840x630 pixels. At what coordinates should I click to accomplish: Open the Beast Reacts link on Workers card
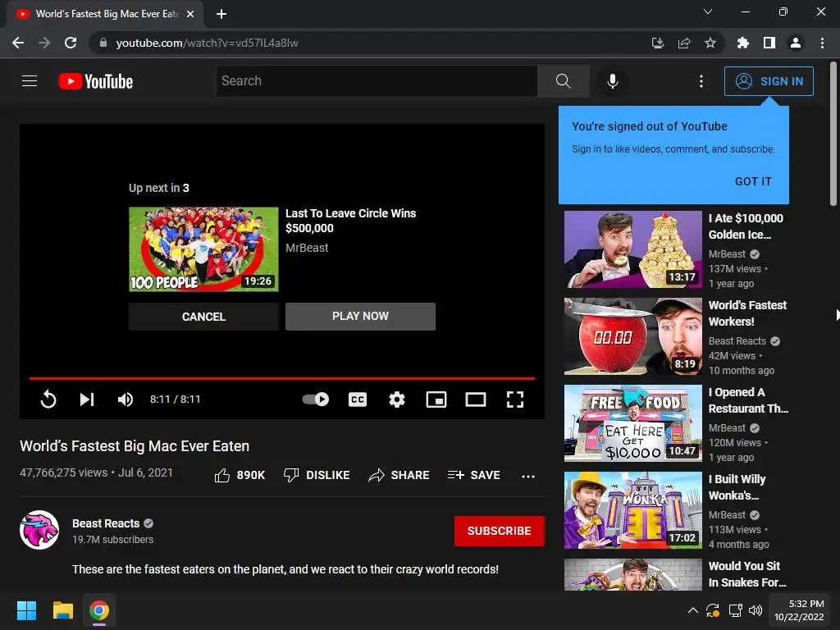click(737, 340)
